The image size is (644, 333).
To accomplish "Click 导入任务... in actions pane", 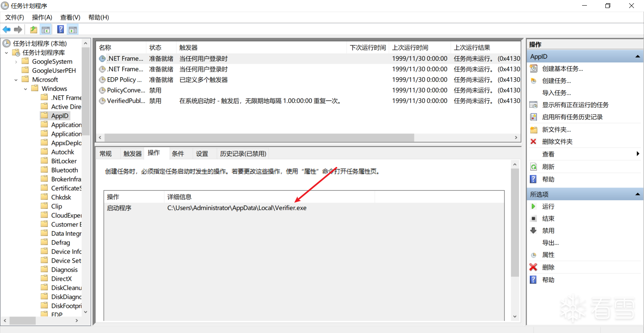I will pos(556,93).
